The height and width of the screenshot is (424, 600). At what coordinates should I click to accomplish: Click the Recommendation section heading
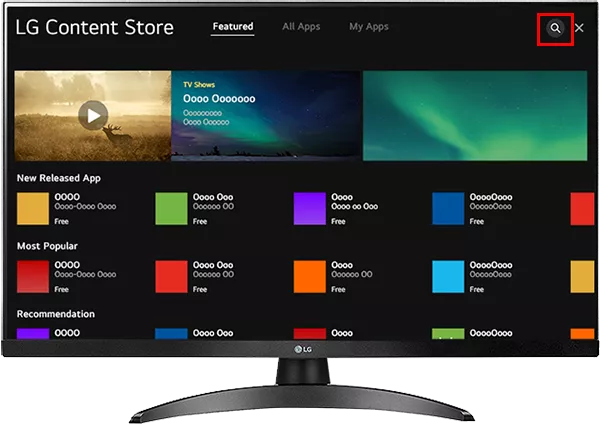[55, 314]
